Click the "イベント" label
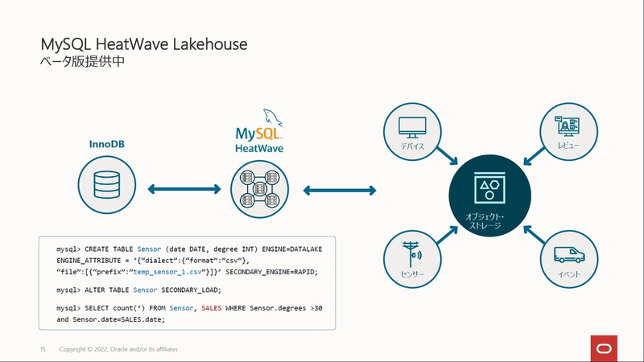 click(569, 274)
